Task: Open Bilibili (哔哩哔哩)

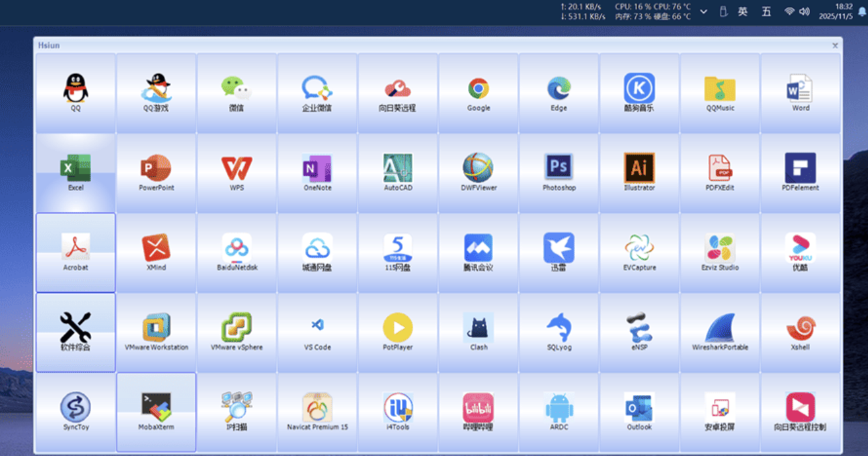Action: [x=478, y=411]
